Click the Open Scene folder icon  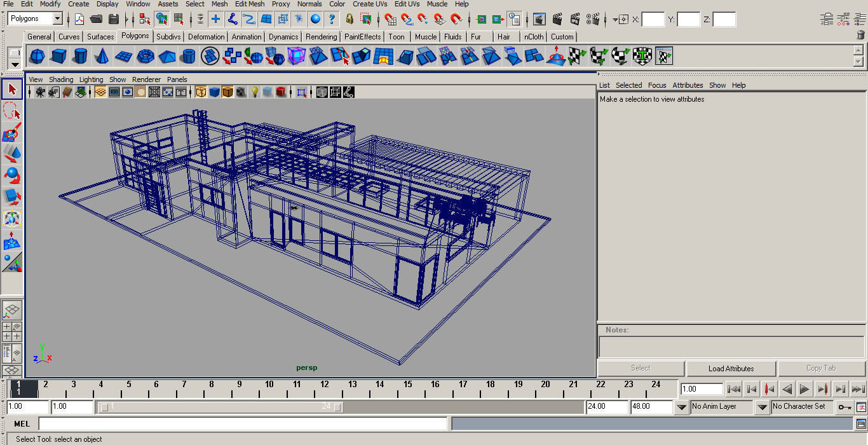point(97,18)
